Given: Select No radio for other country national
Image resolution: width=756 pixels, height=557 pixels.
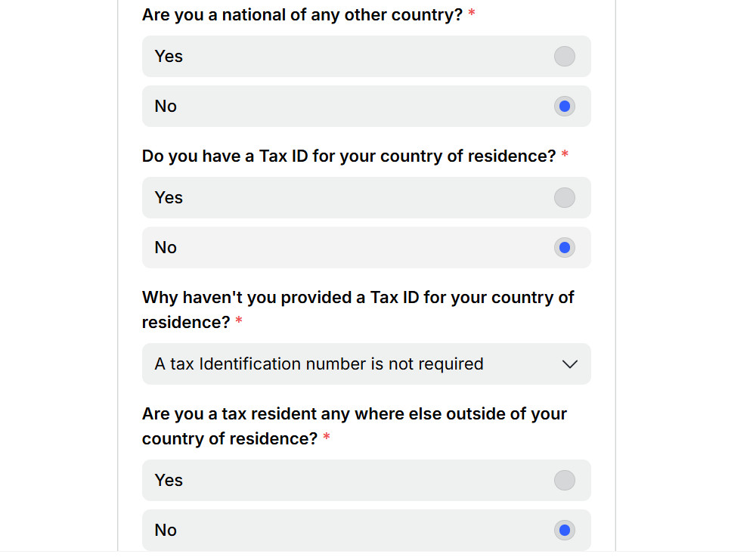Looking at the screenshot, I should tap(564, 107).
